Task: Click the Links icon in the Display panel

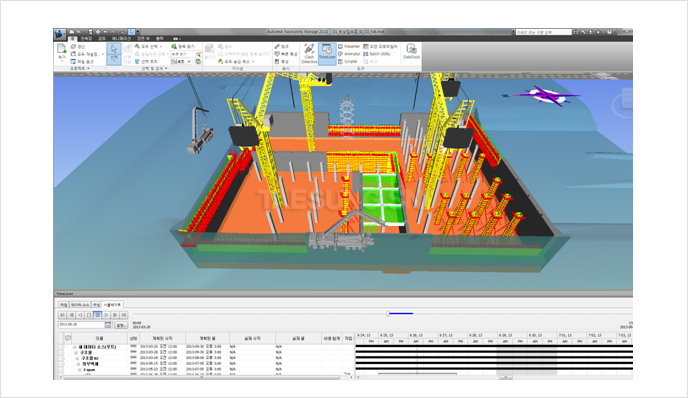Action: pos(277,46)
